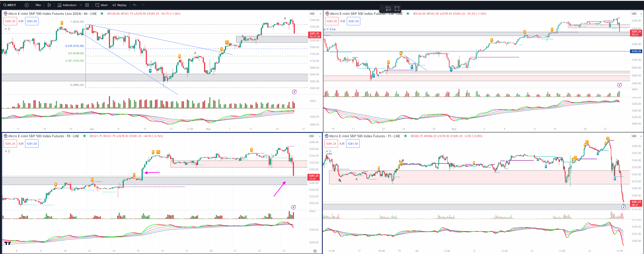Viewport: 644px width, 254px height.
Task: Start bar Replay mode
Action: click(x=119, y=5)
